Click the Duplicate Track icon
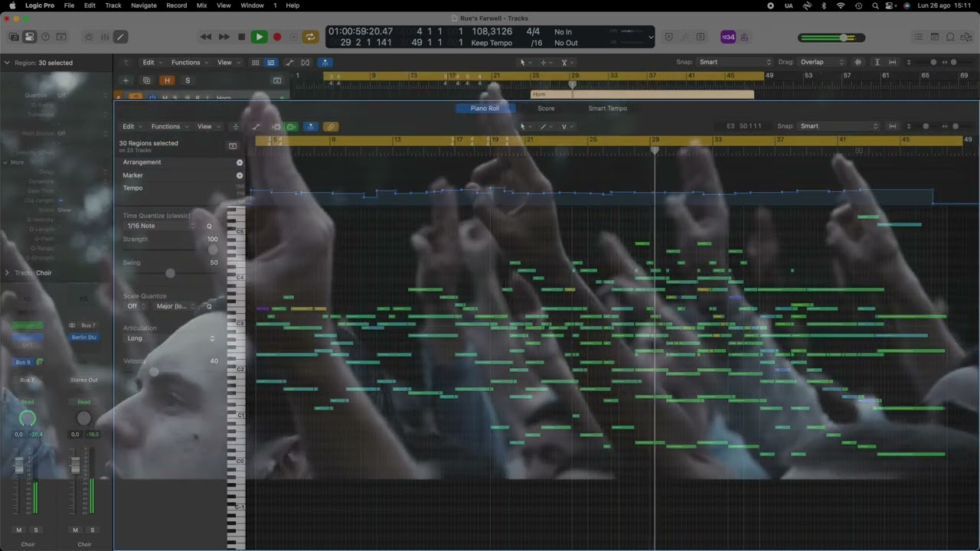980x551 pixels. (146, 80)
